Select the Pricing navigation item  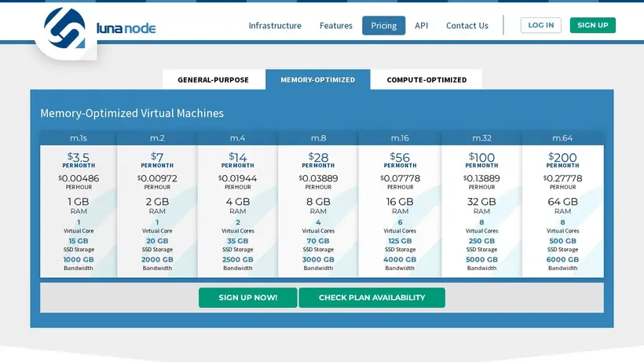point(383,25)
